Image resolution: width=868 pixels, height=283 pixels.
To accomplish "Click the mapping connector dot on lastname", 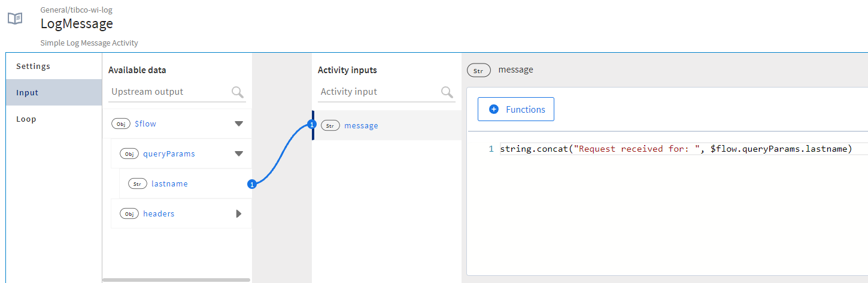I will tap(252, 184).
